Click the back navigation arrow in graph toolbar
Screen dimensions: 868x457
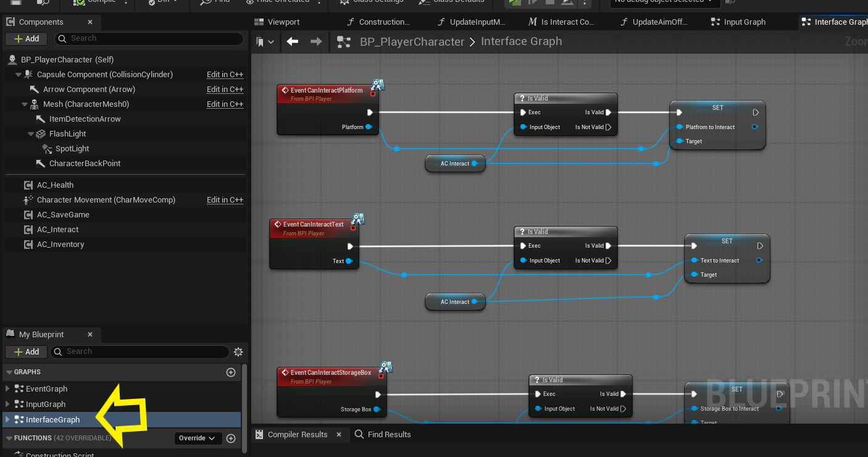[x=293, y=41]
